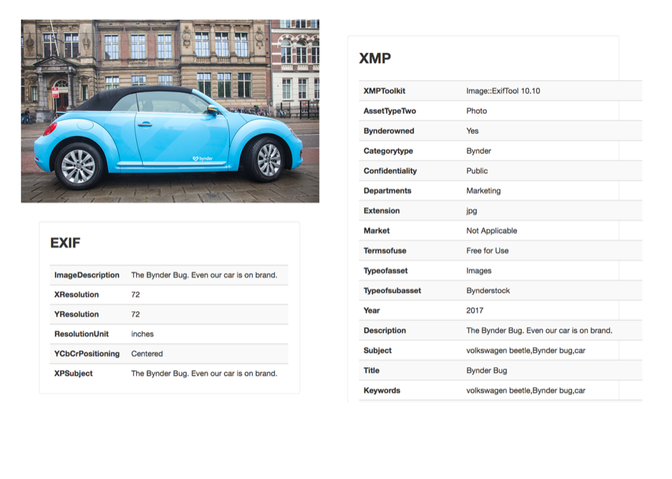Select the Confidentiality label
Screen dimensions: 672x479
[390, 171]
